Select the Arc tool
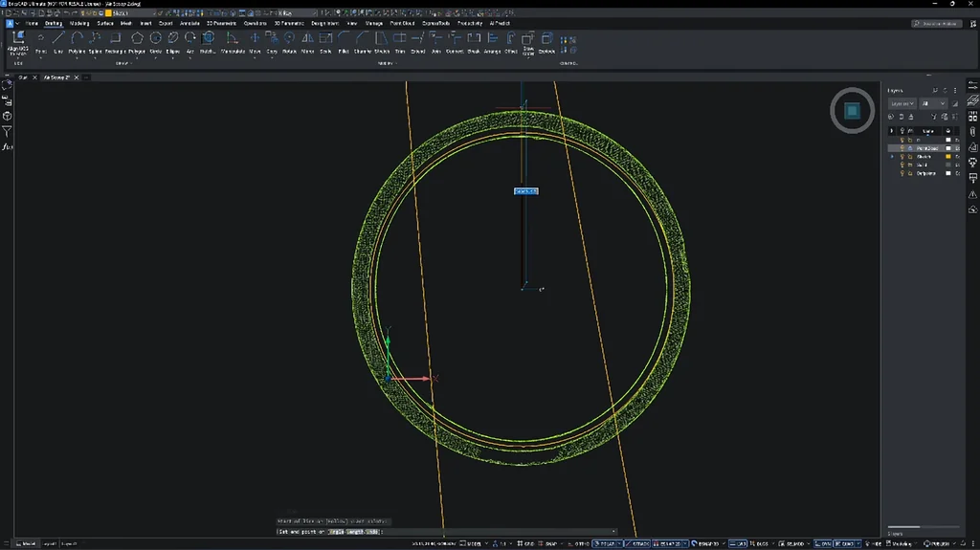 [190, 42]
